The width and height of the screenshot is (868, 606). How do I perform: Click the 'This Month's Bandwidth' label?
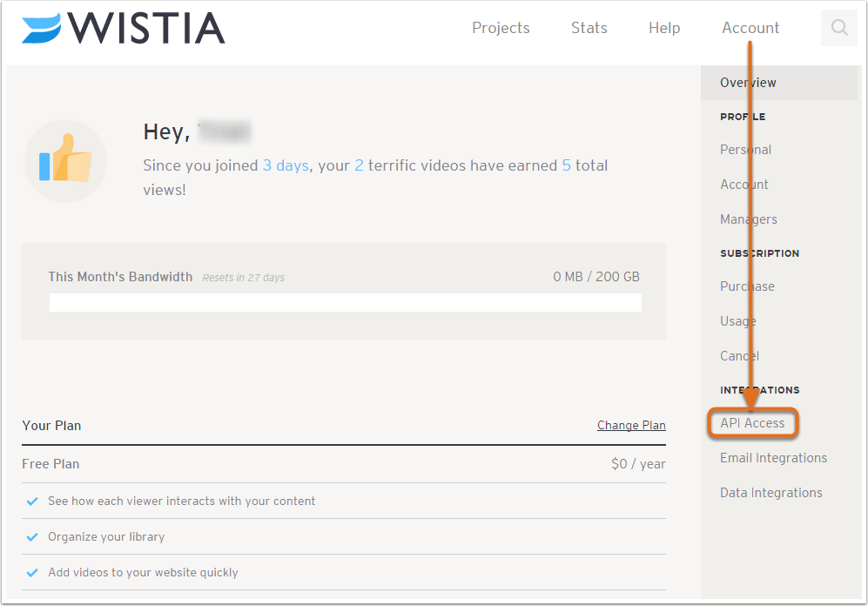coord(120,277)
